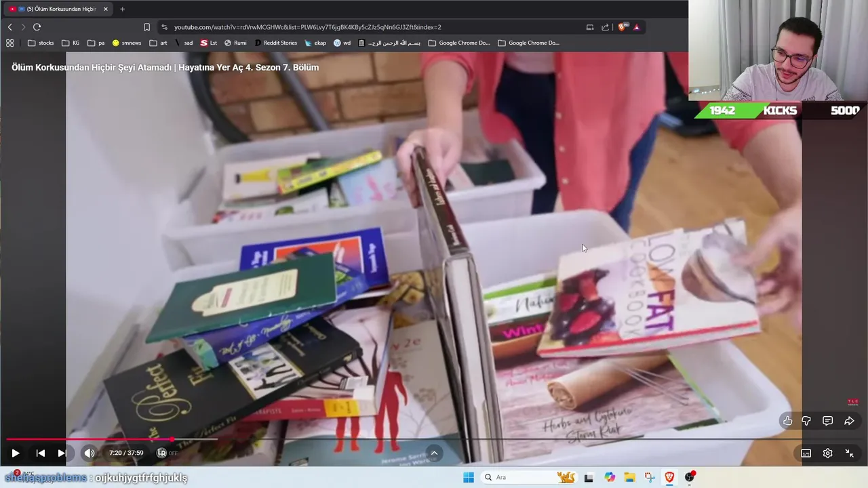The height and width of the screenshot is (488, 868).
Task: Open second Google Chrome Do... bookmark folder
Action: click(x=528, y=43)
